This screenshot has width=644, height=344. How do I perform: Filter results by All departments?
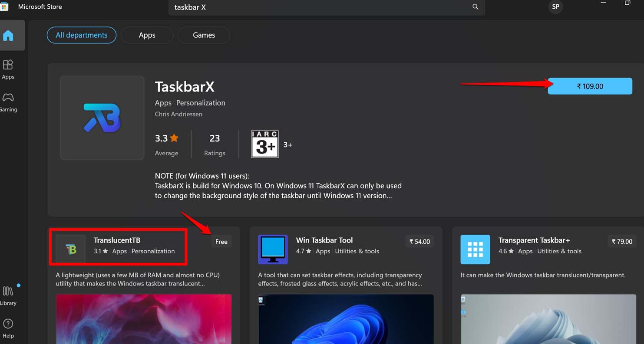pos(81,35)
